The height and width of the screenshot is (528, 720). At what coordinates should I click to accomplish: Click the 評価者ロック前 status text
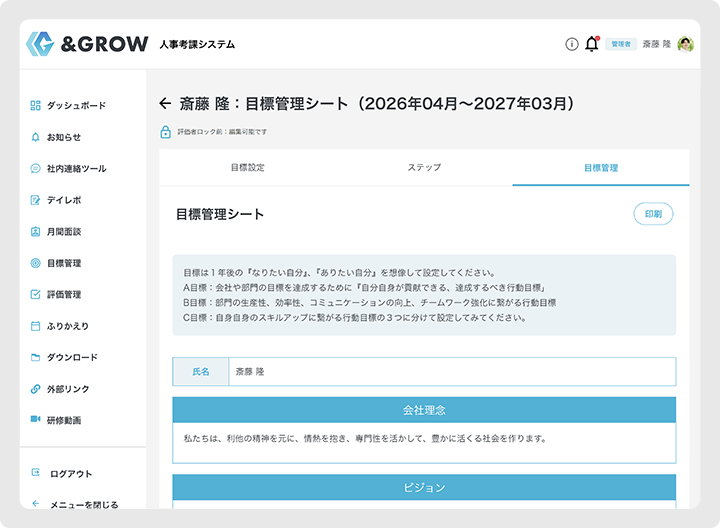222,132
